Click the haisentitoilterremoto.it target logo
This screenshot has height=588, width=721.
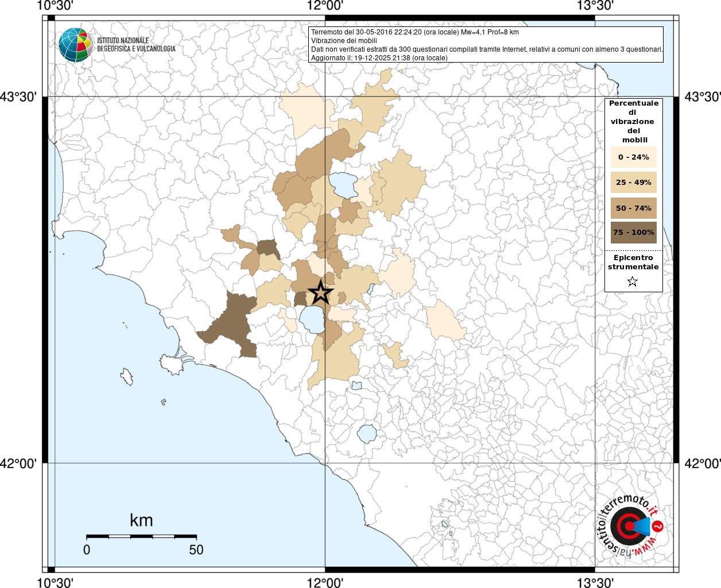(x=630, y=526)
